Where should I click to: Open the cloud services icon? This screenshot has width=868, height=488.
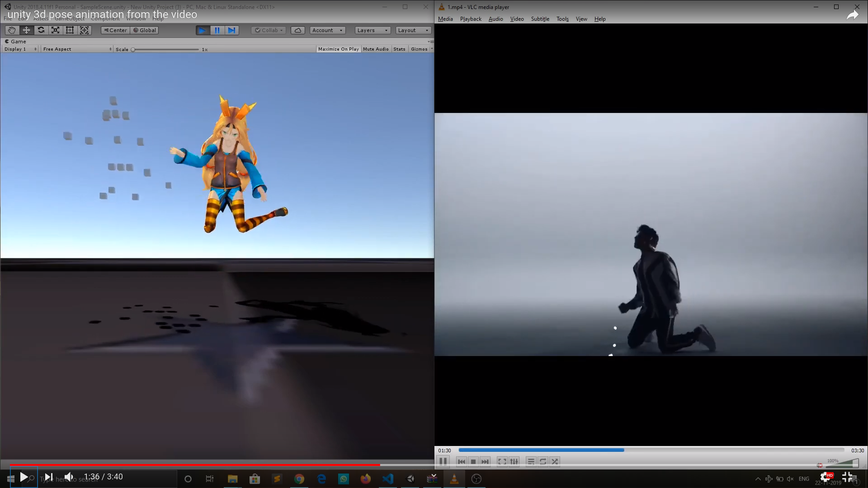[x=297, y=30]
